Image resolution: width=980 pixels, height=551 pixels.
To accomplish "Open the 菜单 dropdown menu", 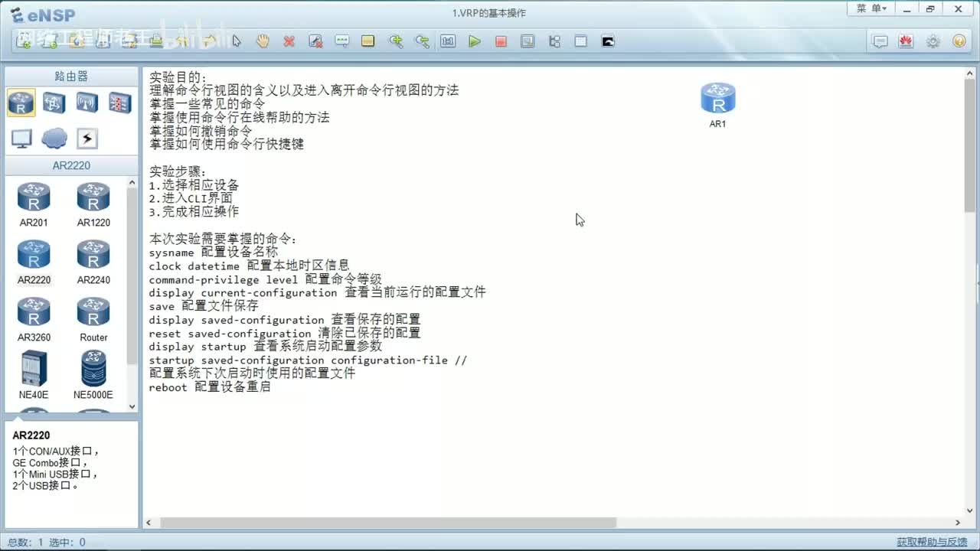I will pyautogui.click(x=871, y=8).
